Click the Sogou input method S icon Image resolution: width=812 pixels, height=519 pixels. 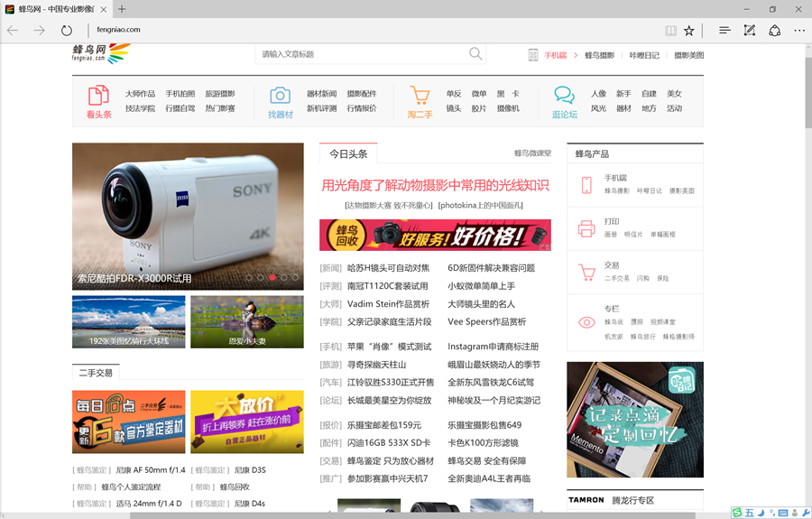[737, 513]
